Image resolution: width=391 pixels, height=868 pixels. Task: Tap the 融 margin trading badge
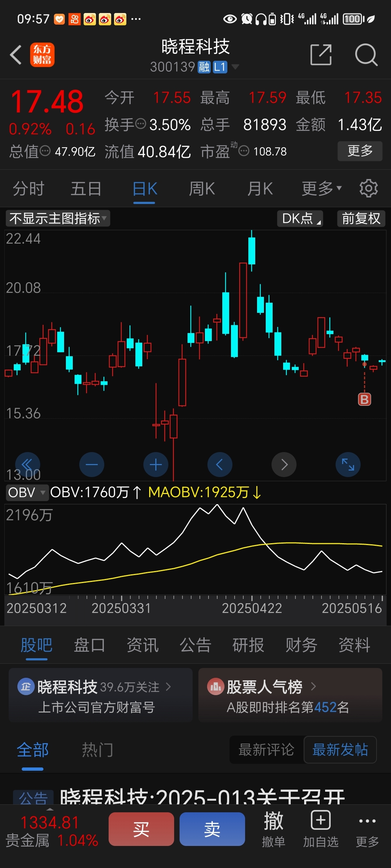click(204, 67)
